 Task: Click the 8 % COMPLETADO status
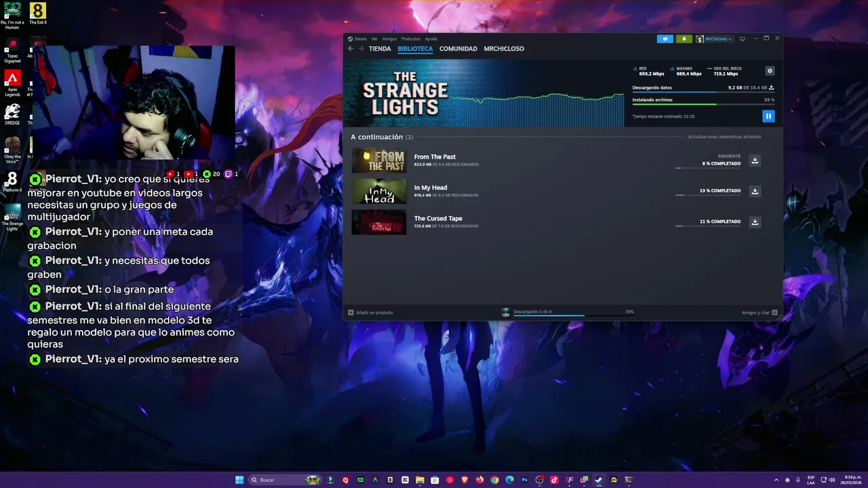pos(722,163)
